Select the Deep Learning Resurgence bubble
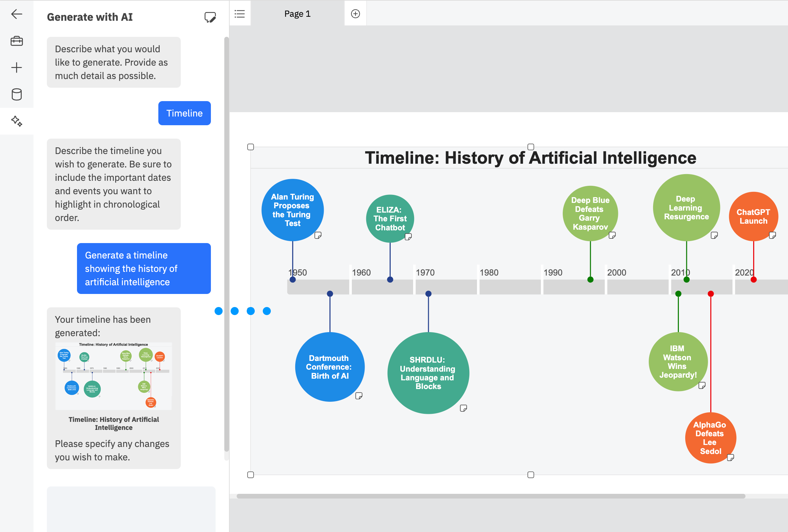The width and height of the screenshot is (788, 532). pos(686,208)
